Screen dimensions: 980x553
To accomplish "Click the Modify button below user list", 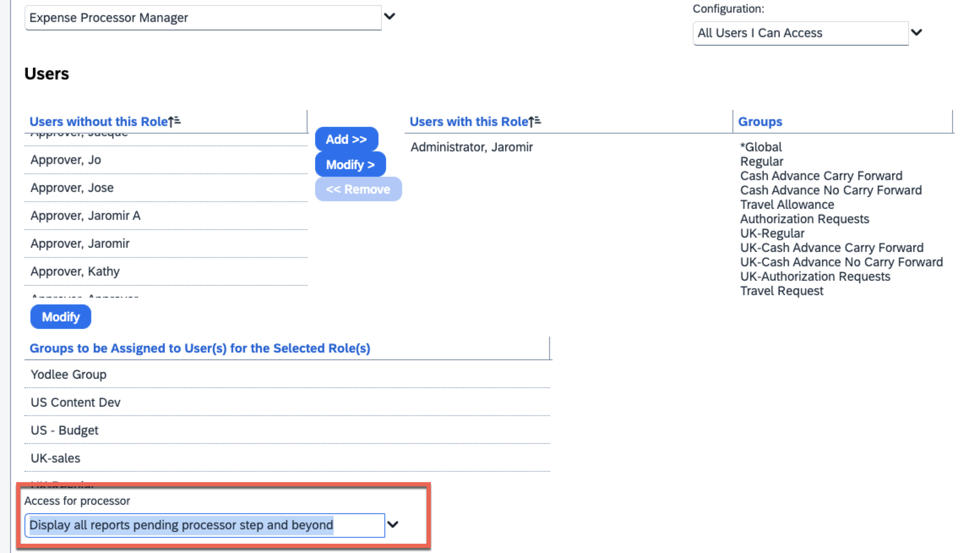I will [61, 317].
